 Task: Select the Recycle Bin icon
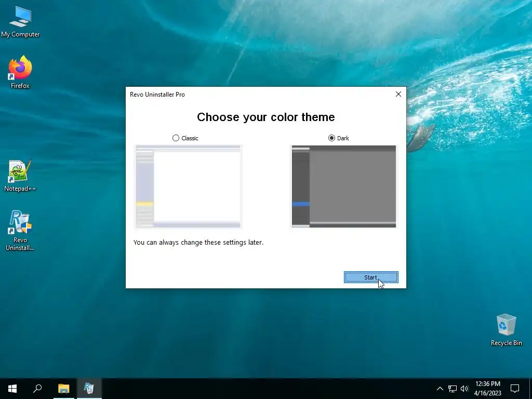click(x=506, y=330)
